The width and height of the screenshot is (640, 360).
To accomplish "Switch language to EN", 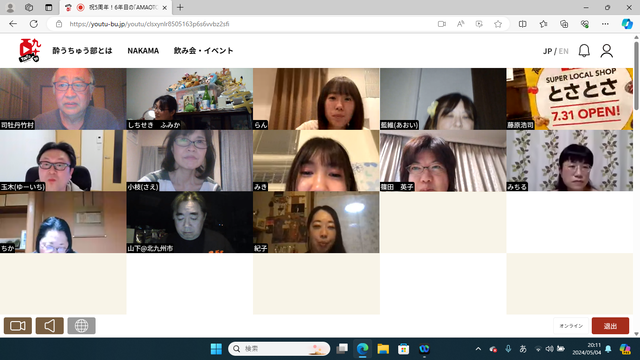I will [564, 51].
